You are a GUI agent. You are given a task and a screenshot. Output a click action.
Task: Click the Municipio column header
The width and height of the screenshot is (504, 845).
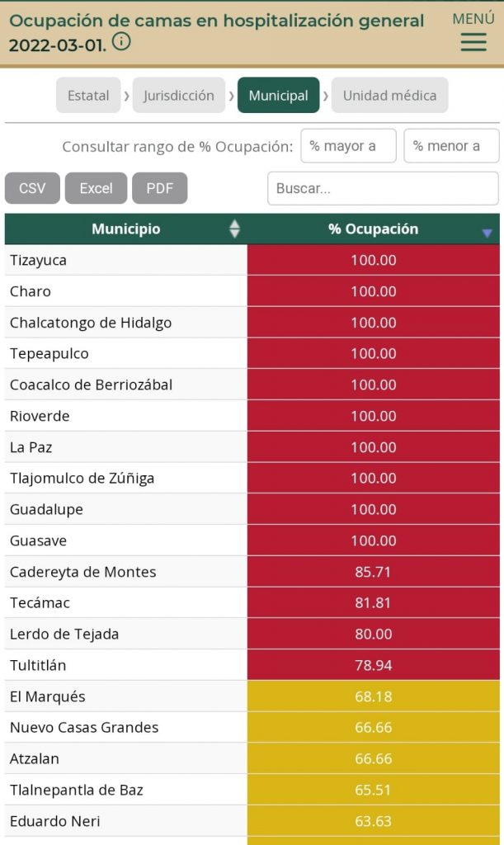point(125,229)
